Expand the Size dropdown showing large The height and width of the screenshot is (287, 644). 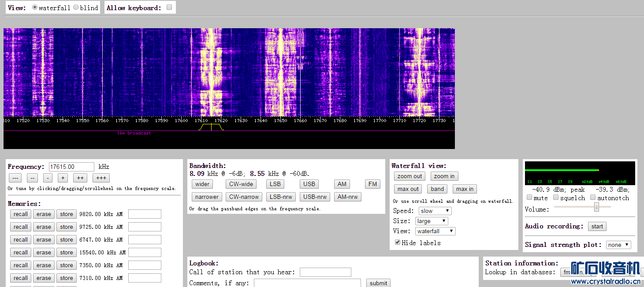[431, 221]
